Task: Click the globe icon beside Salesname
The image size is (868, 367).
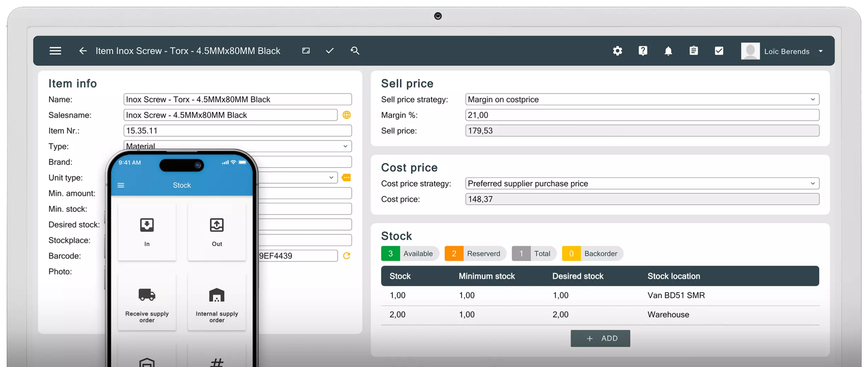Action: [x=347, y=115]
